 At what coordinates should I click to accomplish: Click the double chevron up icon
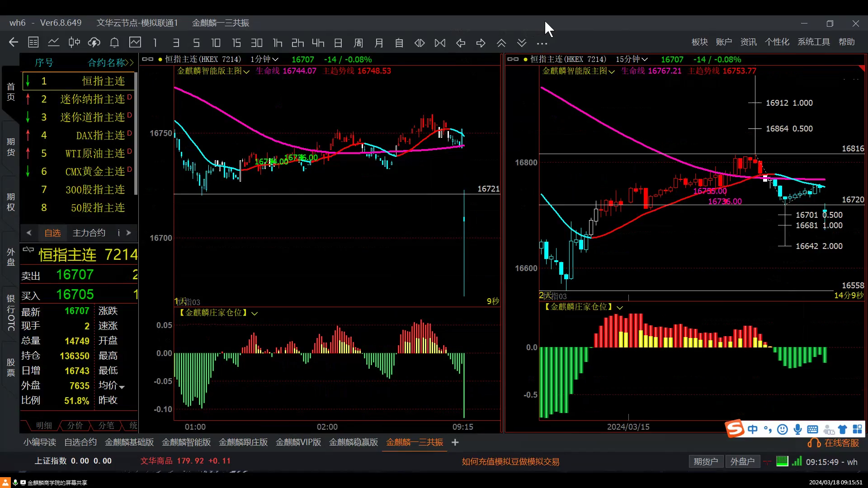pos(501,42)
